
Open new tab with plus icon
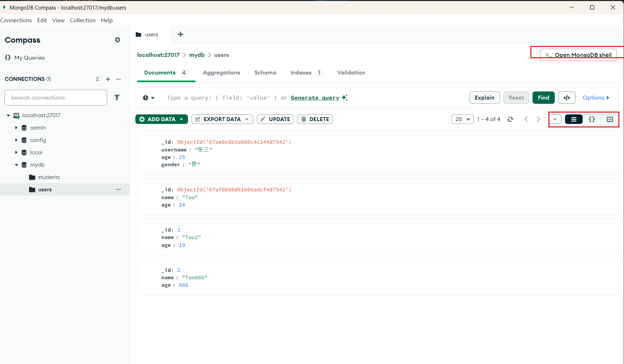[181, 34]
